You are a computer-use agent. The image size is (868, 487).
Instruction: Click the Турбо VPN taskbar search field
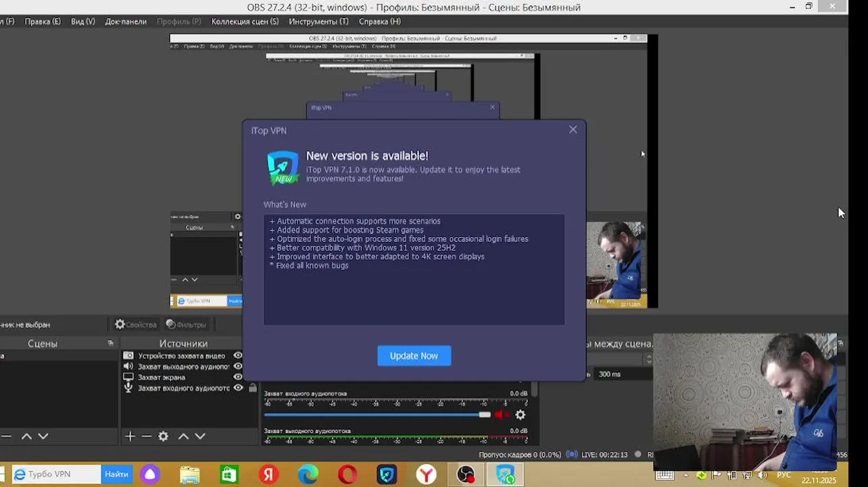(x=57, y=474)
